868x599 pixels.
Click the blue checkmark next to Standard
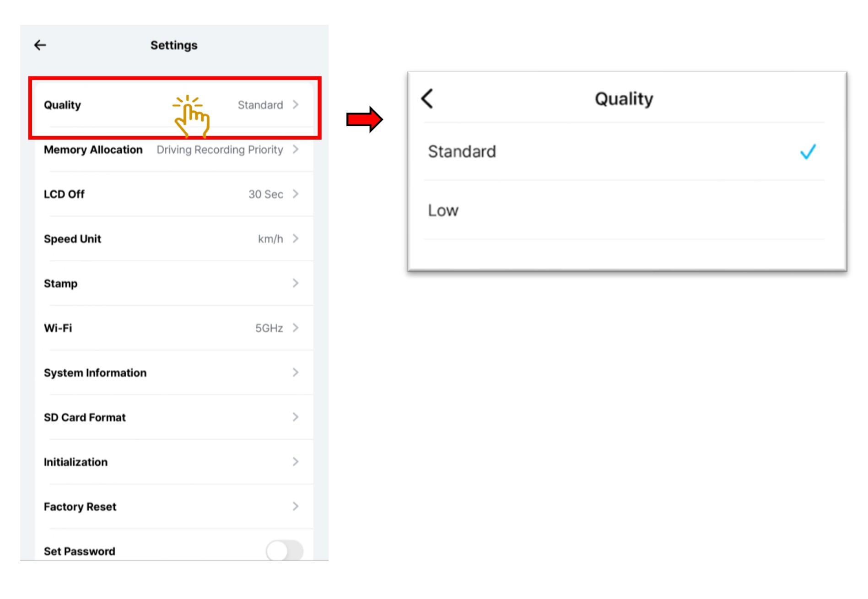[x=808, y=151]
